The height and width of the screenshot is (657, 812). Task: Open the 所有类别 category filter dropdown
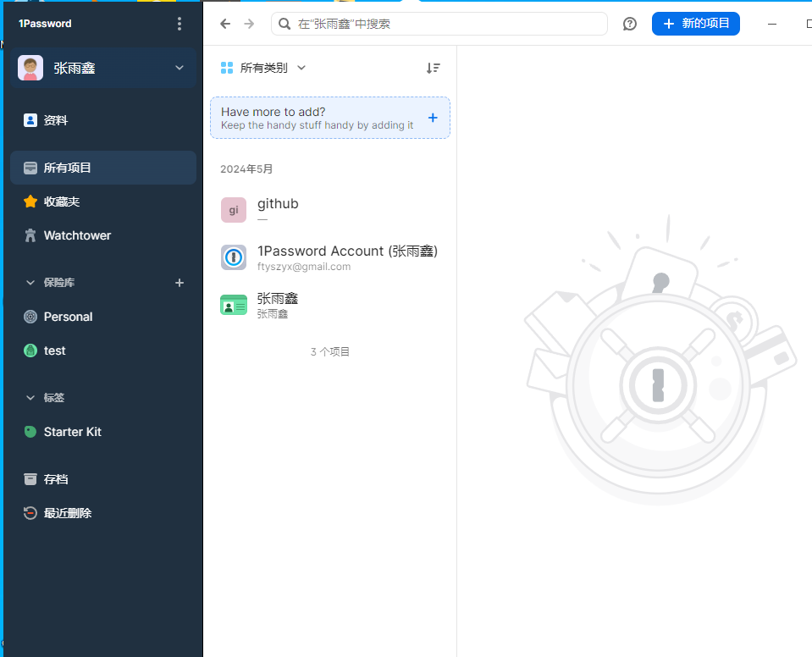tap(262, 68)
